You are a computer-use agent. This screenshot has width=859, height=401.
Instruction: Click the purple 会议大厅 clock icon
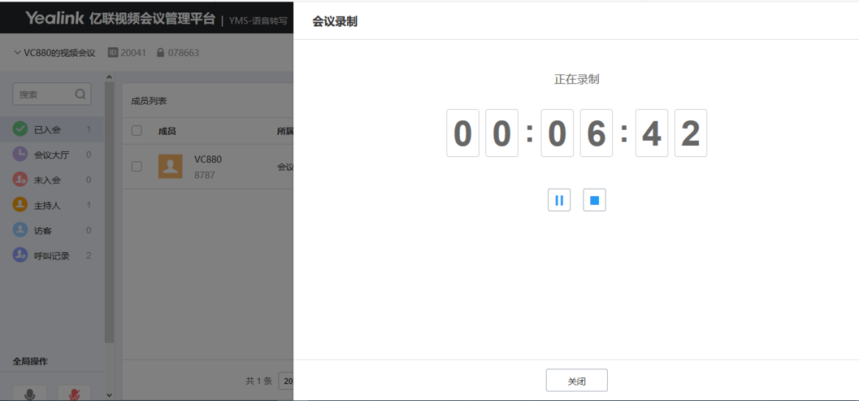(20, 154)
